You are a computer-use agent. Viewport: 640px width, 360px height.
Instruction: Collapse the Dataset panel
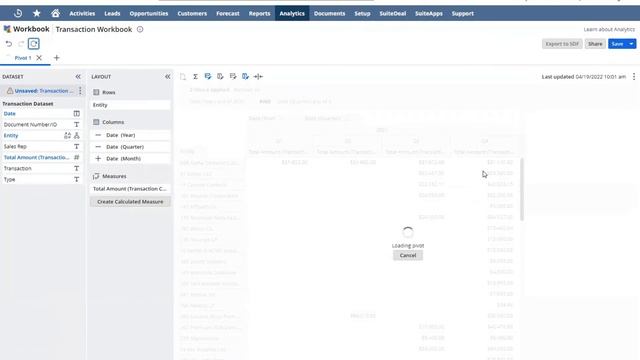click(78, 77)
